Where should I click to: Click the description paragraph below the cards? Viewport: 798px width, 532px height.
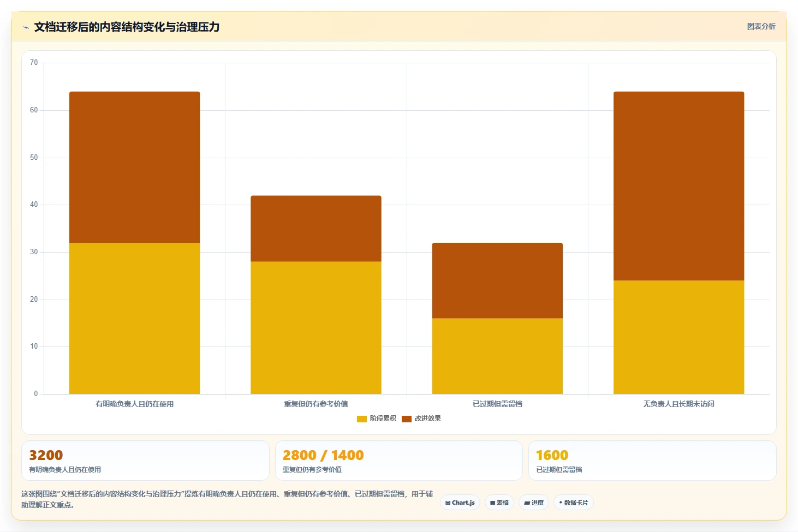click(x=227, y=499)
